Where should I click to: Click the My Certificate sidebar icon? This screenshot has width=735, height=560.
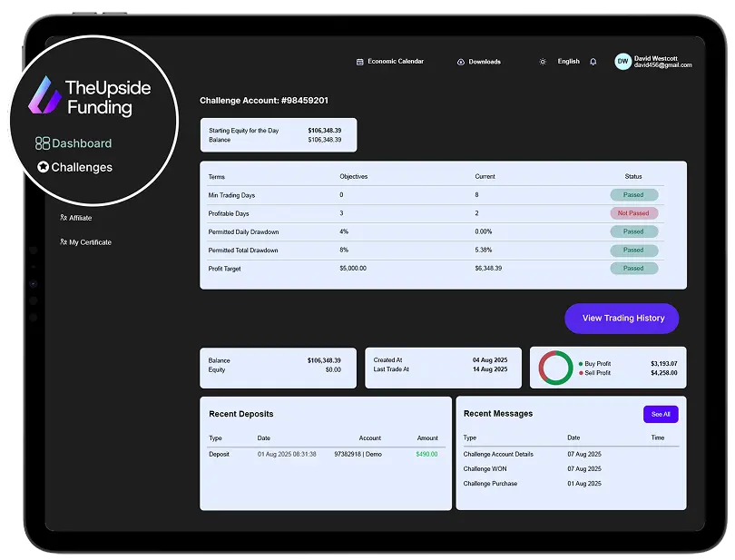pyautogui.click(x=64, y=242)
